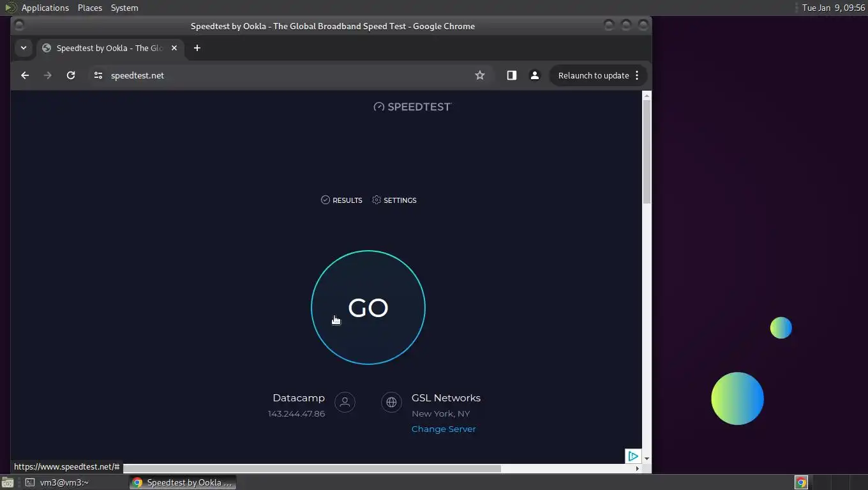Open the RESULTS page
868x490 pixels.
point(341,200)
